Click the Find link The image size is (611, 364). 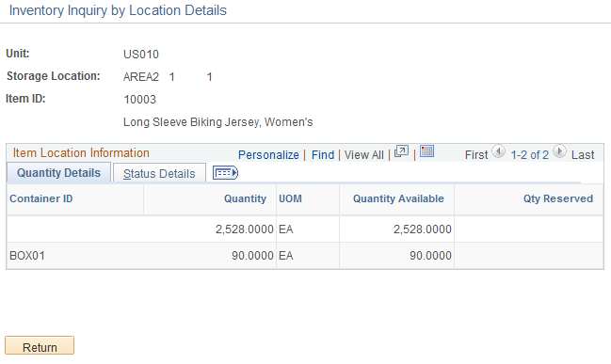[x=323, y=155]
